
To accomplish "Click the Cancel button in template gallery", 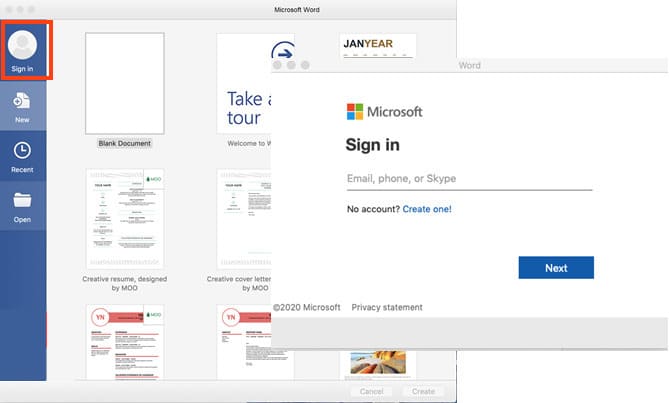I will 371,391.
